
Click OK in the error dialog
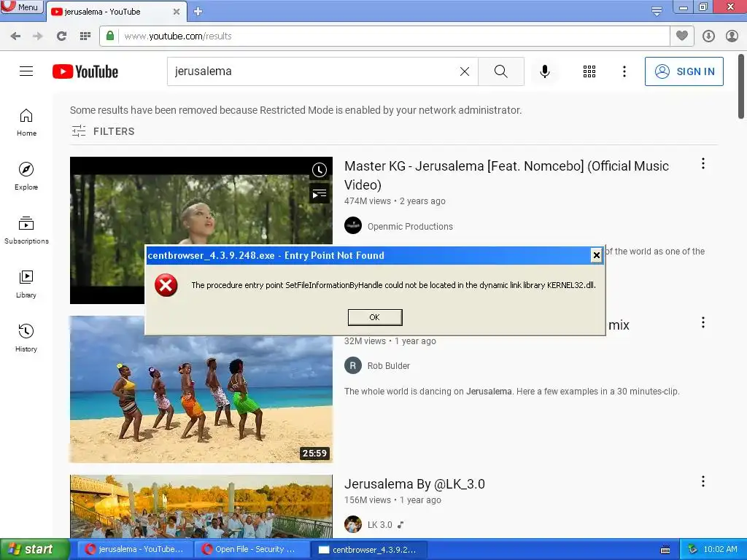pos(375,317)
